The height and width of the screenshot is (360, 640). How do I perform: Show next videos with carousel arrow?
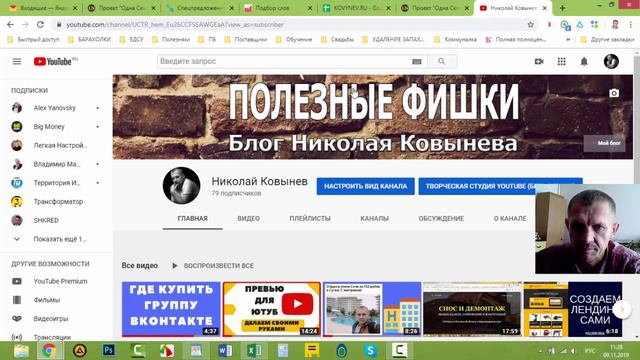coord(622,309)
